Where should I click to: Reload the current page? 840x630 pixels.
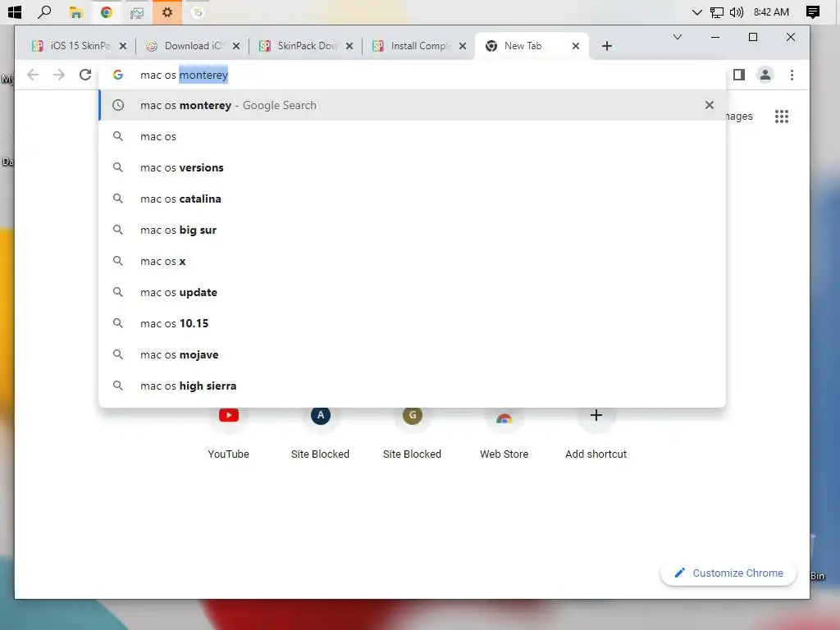coord(84,75)
